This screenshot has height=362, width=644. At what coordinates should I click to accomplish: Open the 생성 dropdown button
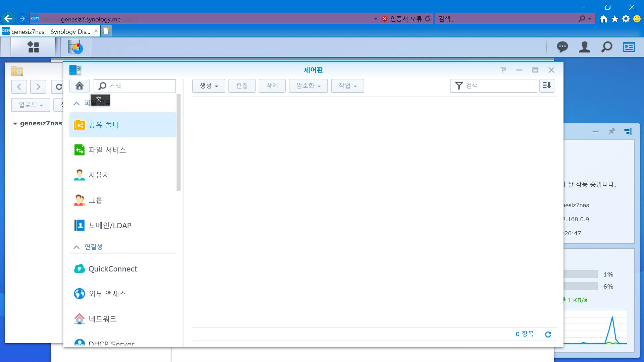(x=209, y=86)
